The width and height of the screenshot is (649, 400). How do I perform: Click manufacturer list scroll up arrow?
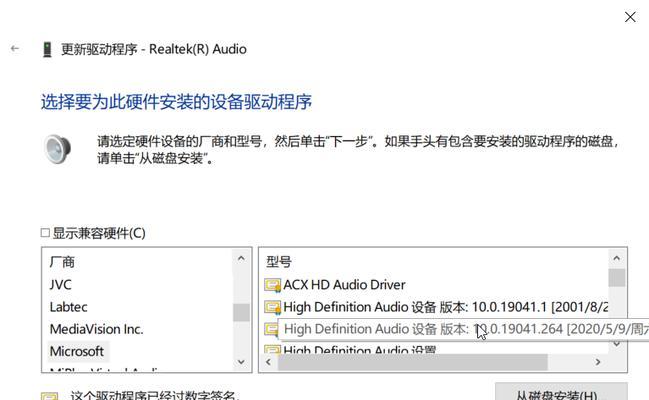point(241,259)
